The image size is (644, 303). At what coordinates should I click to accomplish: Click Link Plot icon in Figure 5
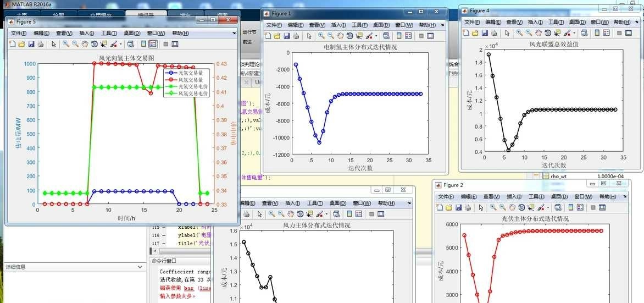click(131, 44)
